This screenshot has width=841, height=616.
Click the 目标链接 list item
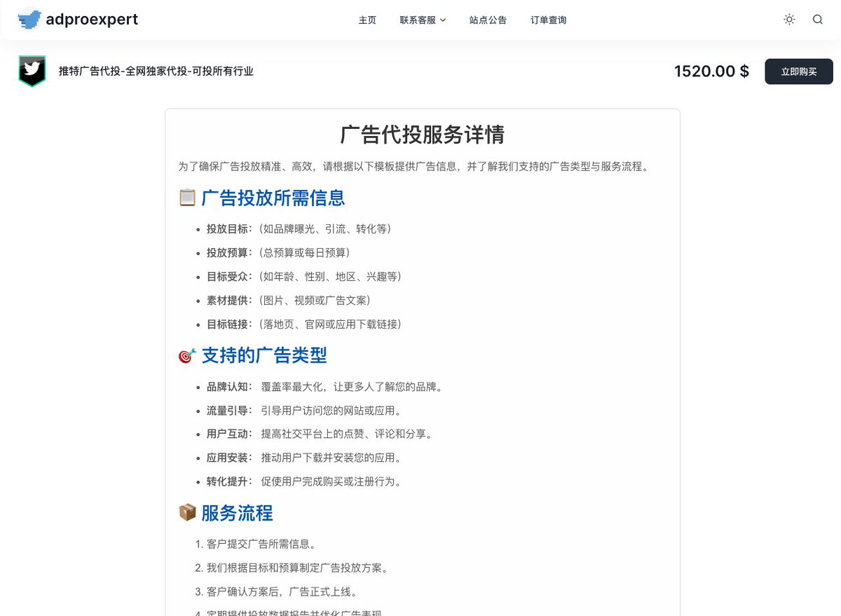point(304,324)
